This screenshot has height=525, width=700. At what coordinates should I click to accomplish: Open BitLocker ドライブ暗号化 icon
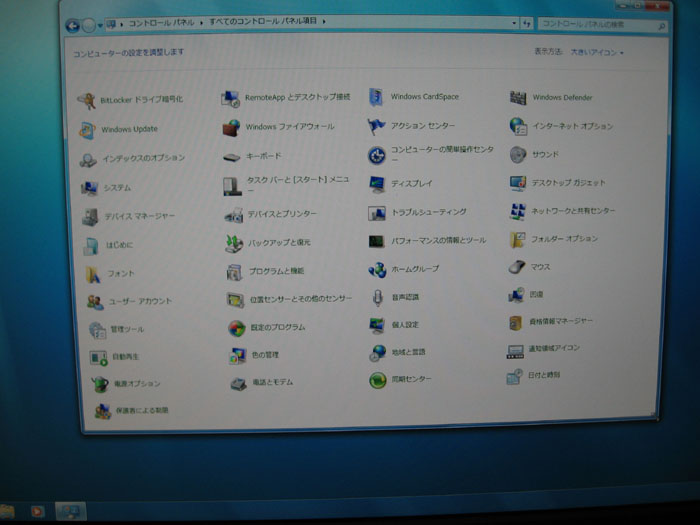(x=87, y=100)
